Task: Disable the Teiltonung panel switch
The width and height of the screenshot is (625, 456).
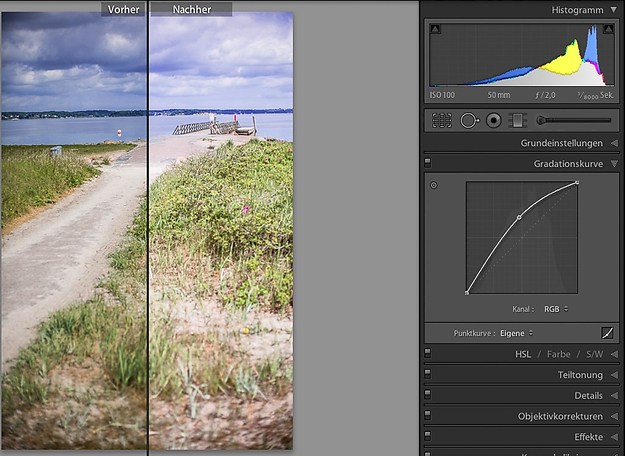Action: tap(428, 374)
